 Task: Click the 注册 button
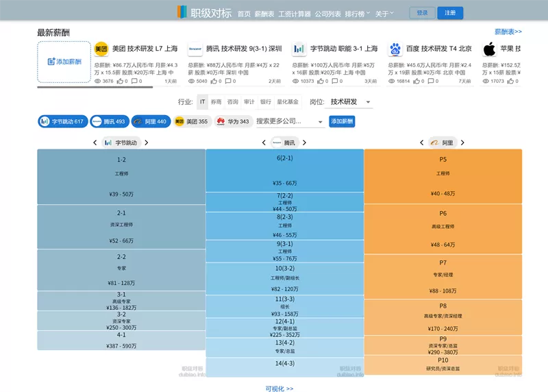pos(450,13)
